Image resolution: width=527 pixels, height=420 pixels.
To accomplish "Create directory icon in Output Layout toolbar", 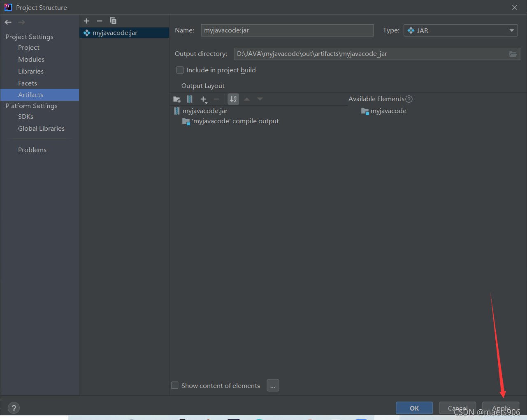I will (x=177, y=99).
